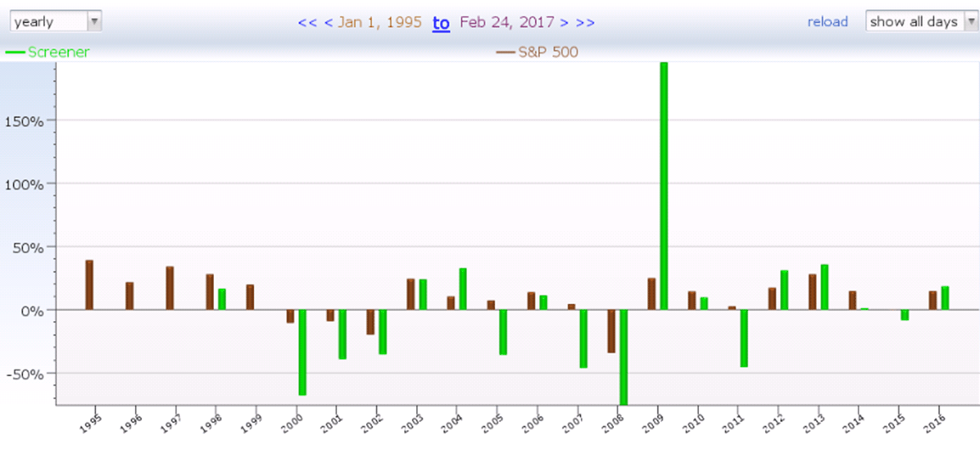Click the green 2012 Screener bar
The height and width of the screenshot is (462, 980).
pyautogui.click(x=785, y=290)
